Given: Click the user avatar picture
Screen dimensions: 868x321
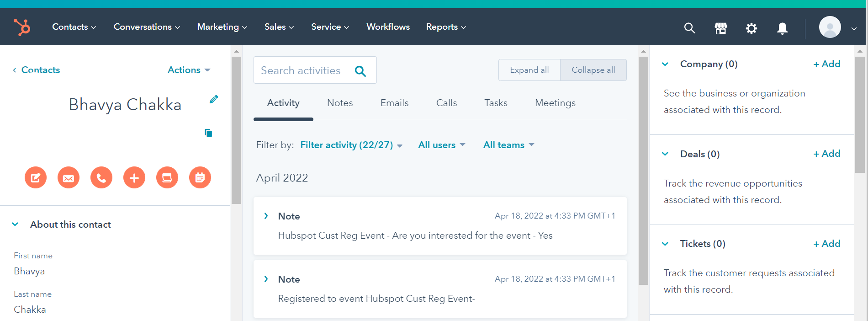Looking at the screenshot, I should [830, 27].
